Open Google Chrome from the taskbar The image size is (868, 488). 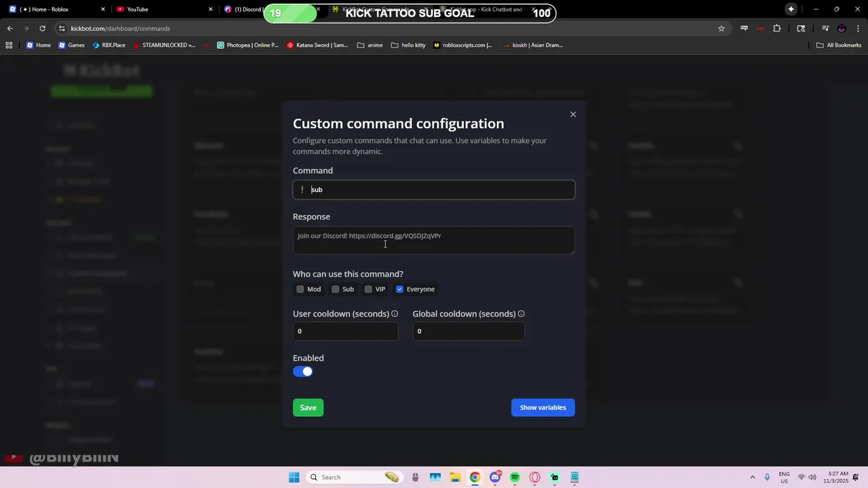coord(475,477)
